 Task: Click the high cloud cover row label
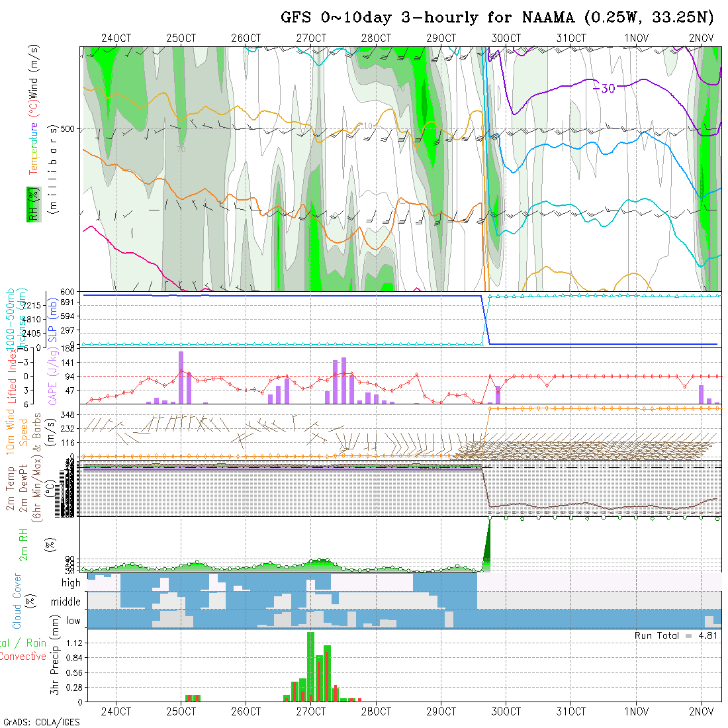point(71,583)
